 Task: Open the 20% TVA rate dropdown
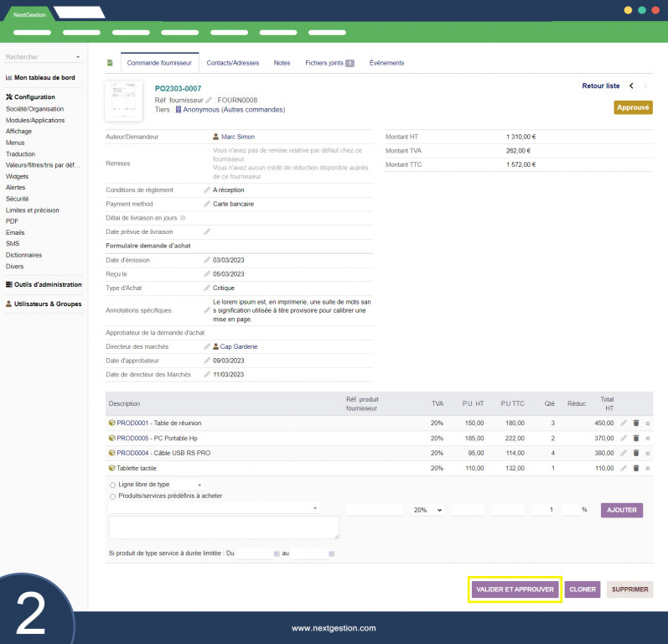[427, 510]
